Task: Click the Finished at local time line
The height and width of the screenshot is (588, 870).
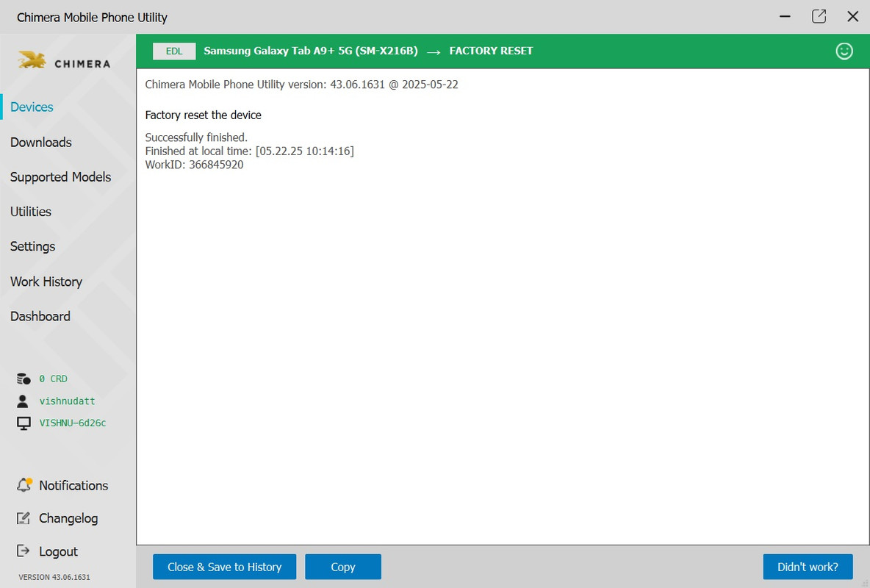Action: pyautogui.click(x=250, y=151)
